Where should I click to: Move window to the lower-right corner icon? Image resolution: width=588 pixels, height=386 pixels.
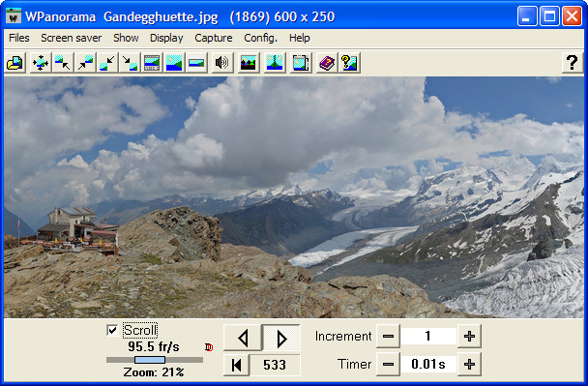[x=130, y=63]
